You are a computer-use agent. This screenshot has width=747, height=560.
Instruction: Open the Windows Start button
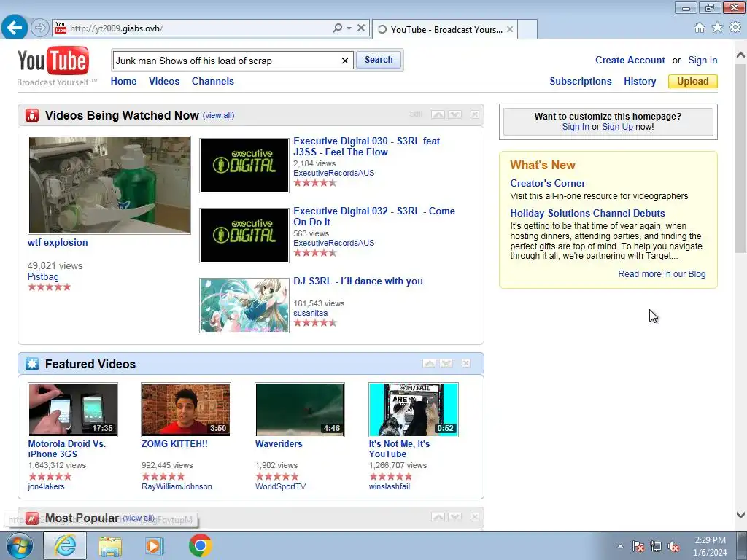click(20, 545)
